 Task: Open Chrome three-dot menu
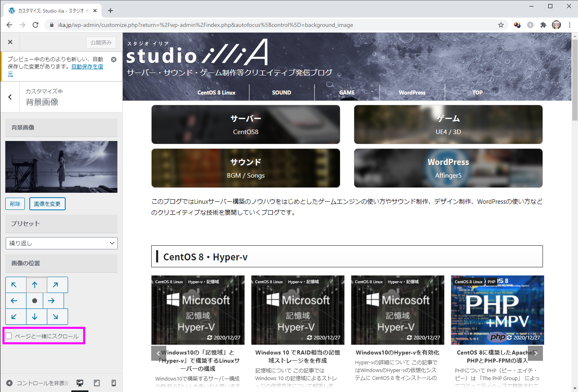(569, 25)
